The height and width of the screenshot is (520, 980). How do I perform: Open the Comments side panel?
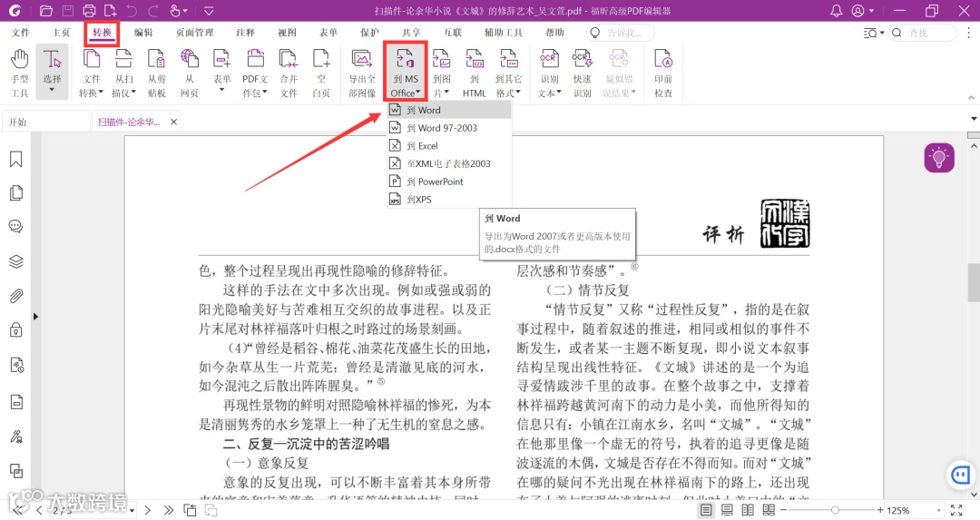16,226
